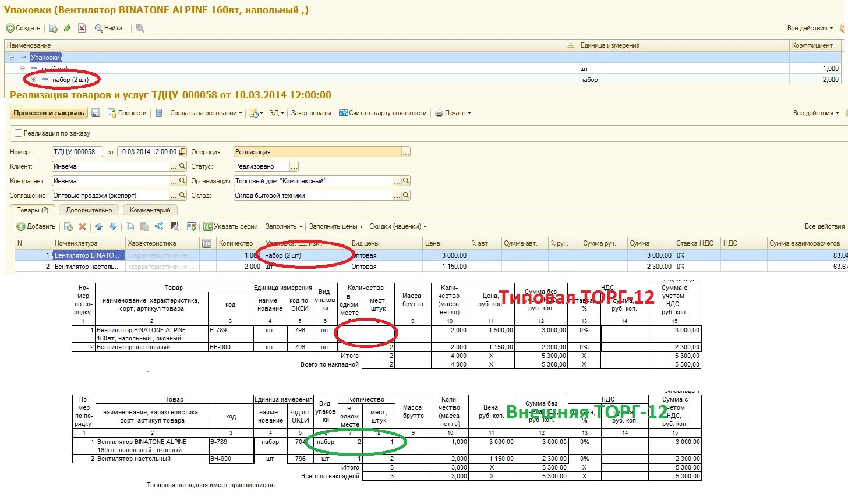The image size is (848, 504).
Task: Click magnifier icon next to Клиент field
Action: pos(182,166)
